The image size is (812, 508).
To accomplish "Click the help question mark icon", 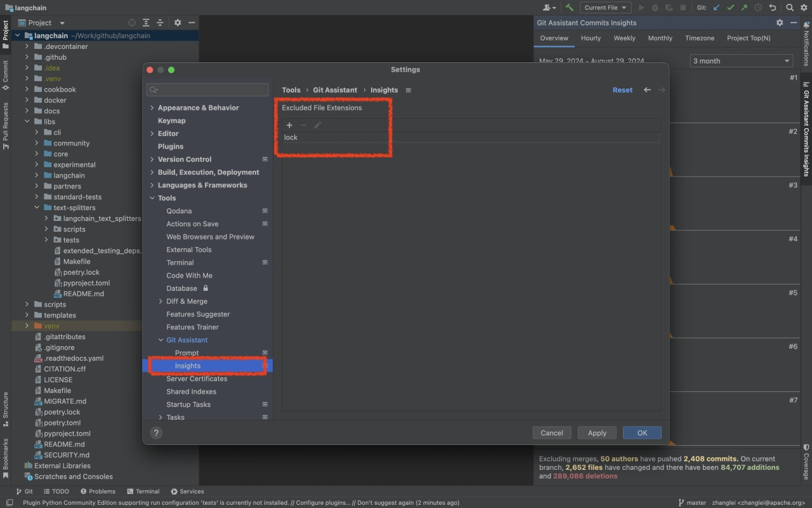I will pyautogui.click(x=156, y=432).
